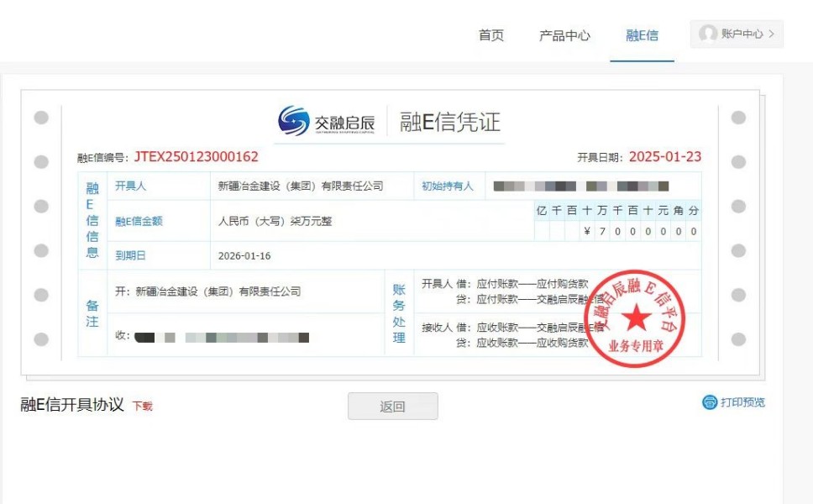Click the user avatar icon

[x=708, y=34]
